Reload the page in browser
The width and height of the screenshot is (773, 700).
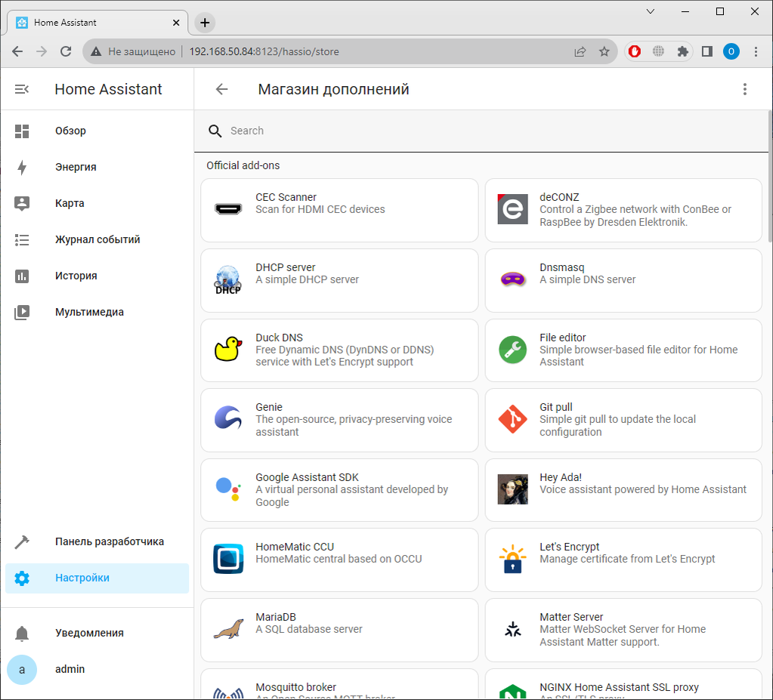tap(66, 51)
